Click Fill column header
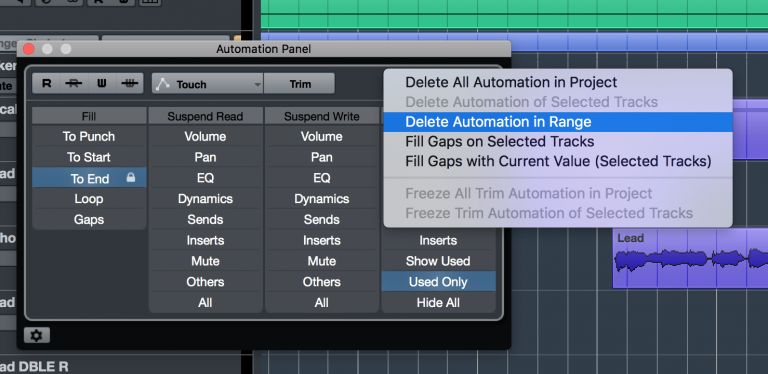 pyautogui.click(x=89, y=117)
